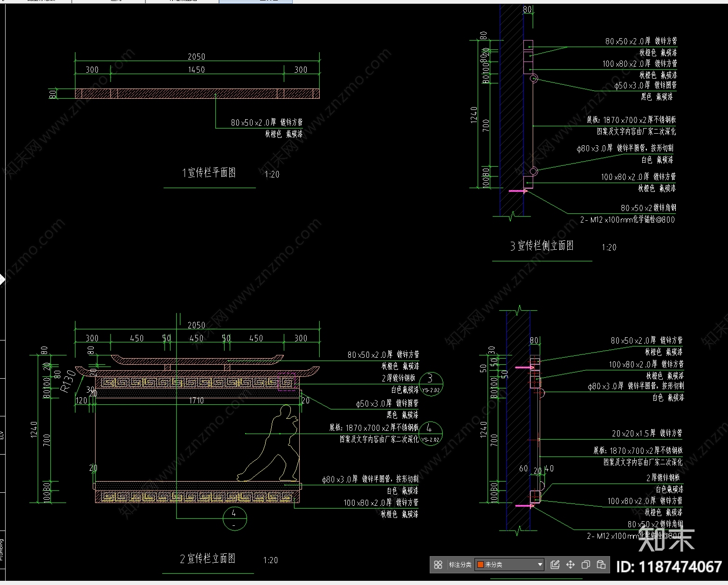The image size is (728, 585).
Task: Click the orange 未分类 color swatch
Action: [481, 565]
